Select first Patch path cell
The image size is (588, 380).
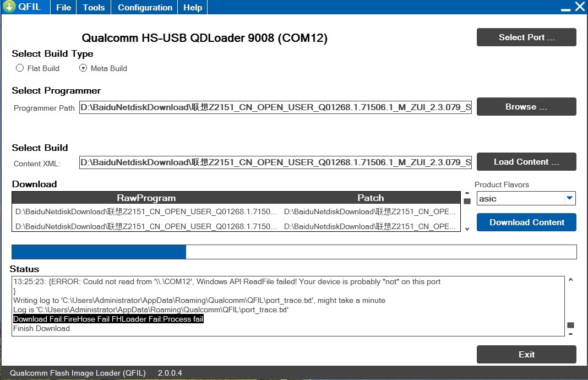tap(370, 211)
